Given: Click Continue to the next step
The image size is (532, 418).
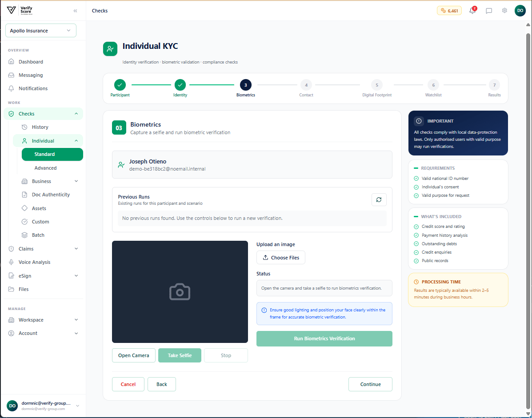Looking at the screenshot, I should pyautogui.click(x=371, y=384).
